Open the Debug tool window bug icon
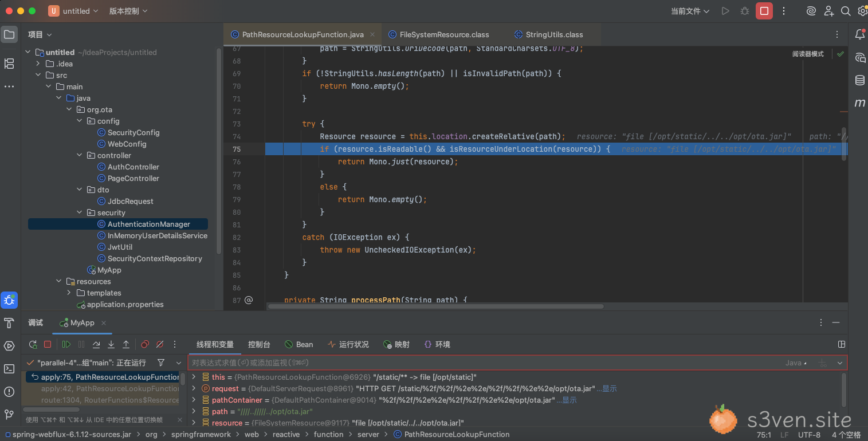Screen dimensions: 868x441 pyautogui.click(x=9, y=300)
